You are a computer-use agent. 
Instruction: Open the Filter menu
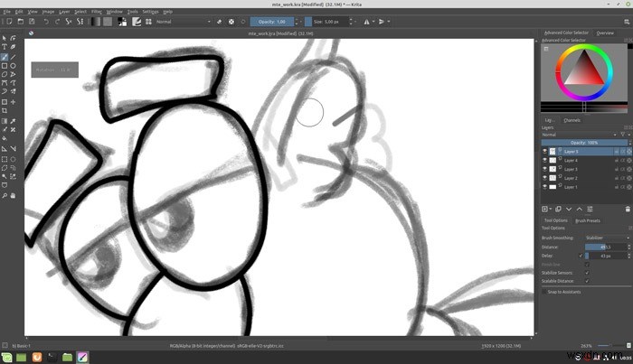[x=97, y=12]
